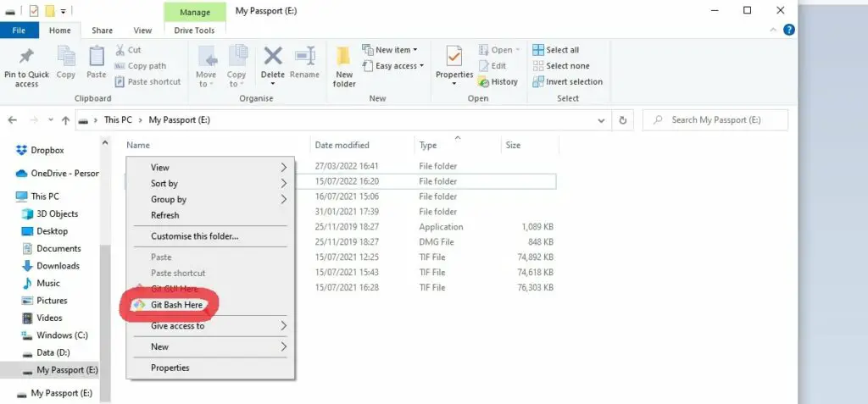This screenshot has height=404, width=868.
Task: Click the Manage contextual tab
Action: point(195,11)
